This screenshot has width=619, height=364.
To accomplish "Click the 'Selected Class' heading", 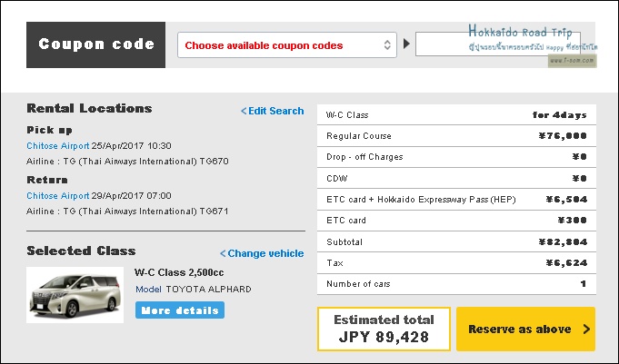I will 81,251.
